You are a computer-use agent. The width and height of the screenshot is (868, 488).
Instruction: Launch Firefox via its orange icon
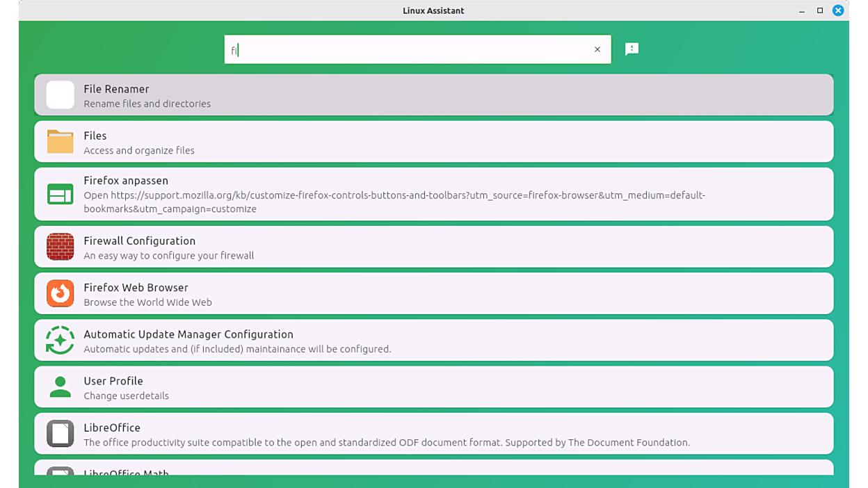(61, 293)
